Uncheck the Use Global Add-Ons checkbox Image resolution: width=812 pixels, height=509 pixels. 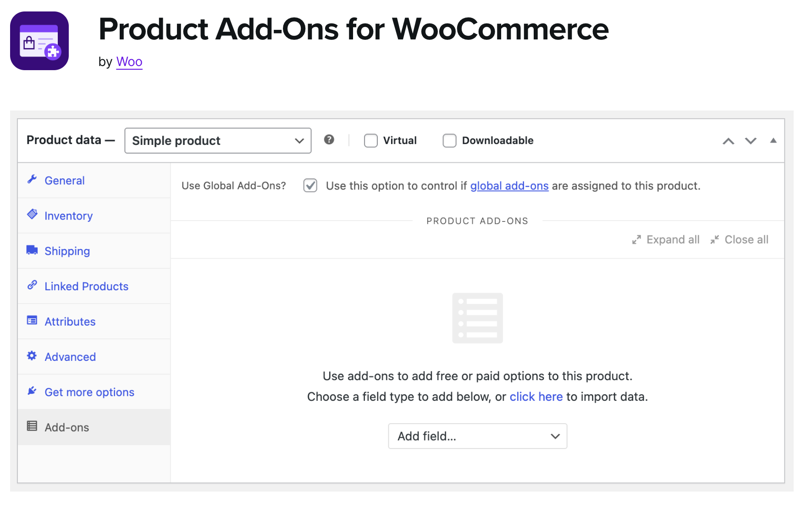click(x=310, y=186)
